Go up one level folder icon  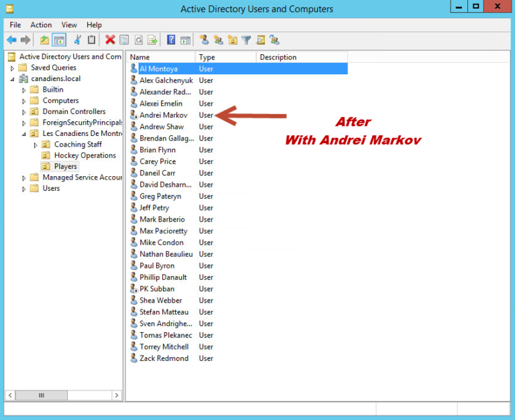pyautogui.click(x=44, y=40)
